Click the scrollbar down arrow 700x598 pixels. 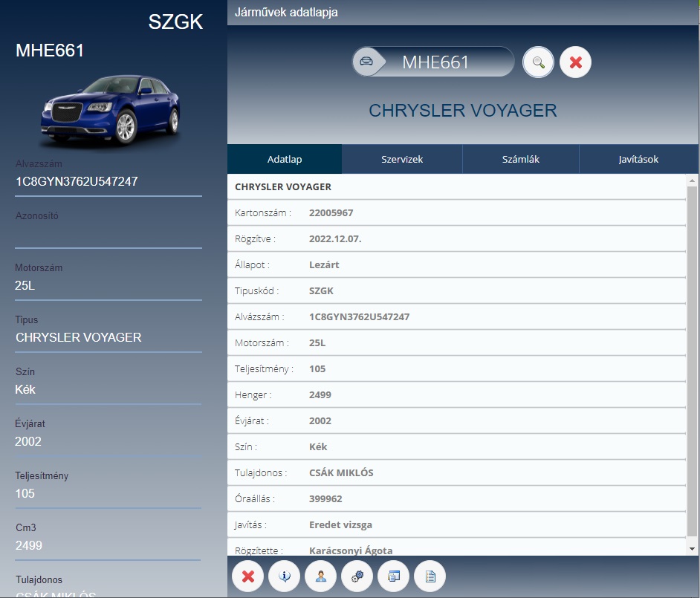(692, 549)
